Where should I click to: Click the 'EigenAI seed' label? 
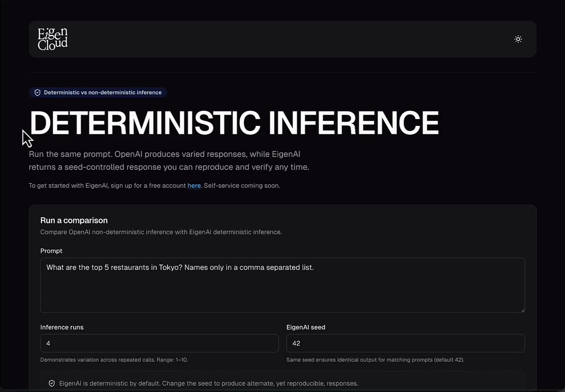pyautogui.click(x=306, y=327)
